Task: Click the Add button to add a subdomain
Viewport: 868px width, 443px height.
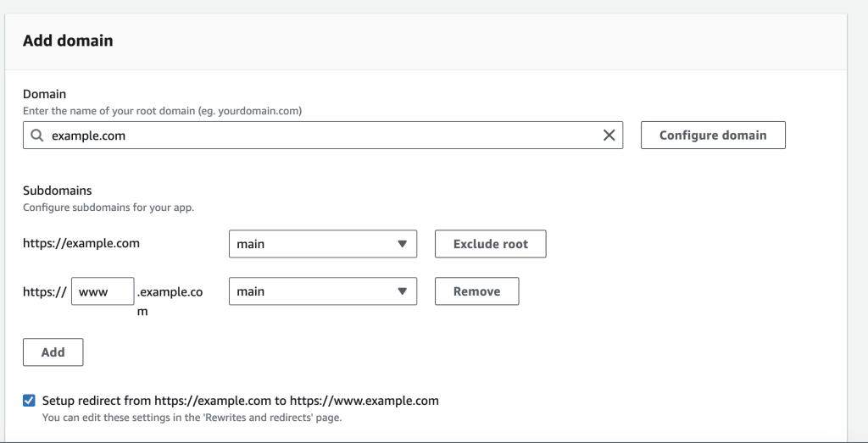Action: tap(53, 352)
